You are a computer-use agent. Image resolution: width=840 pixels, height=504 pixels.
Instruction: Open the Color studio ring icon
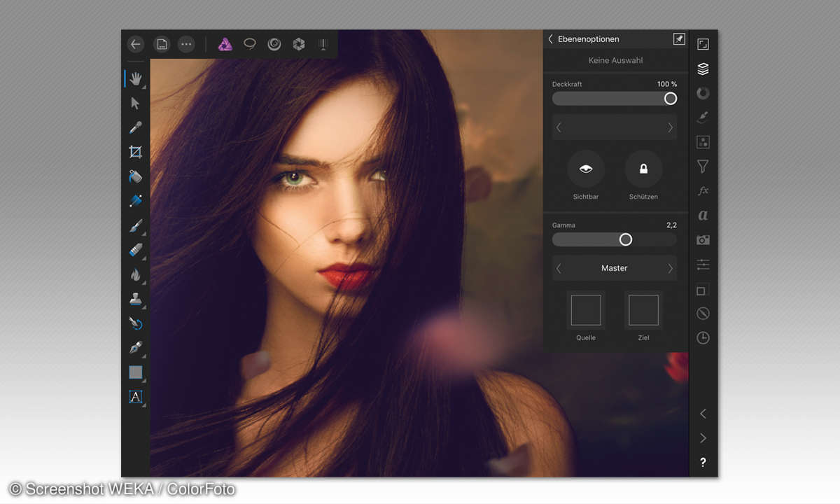(703, 93)
